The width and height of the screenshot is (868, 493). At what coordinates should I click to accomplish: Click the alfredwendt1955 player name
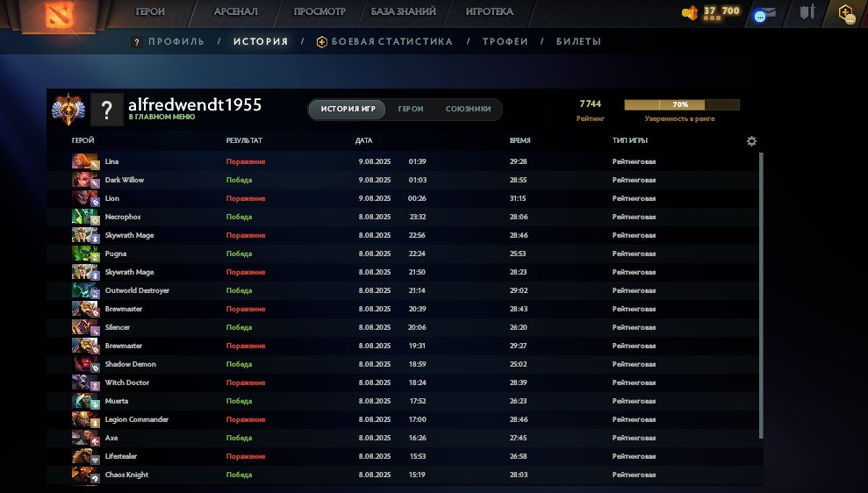click(195, 104)
